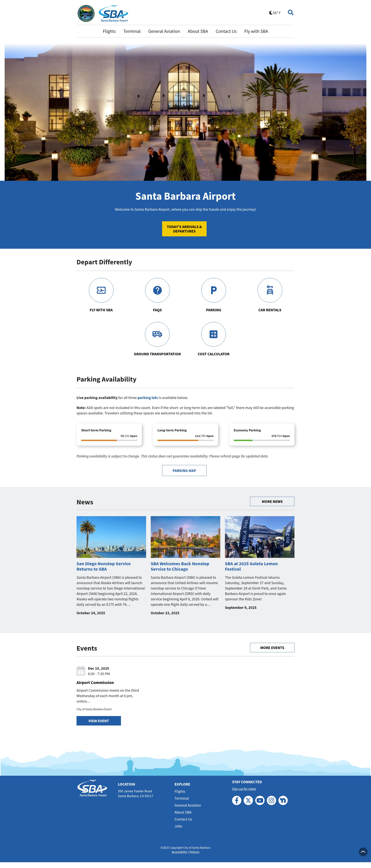This screenshot has height=868, width=371.
Task: Open the San Diego palm tree thumbnail
Action: 111,537
